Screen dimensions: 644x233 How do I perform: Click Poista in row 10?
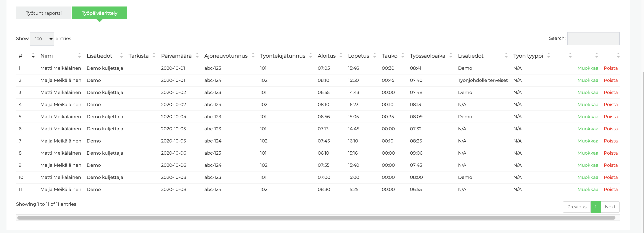click(610, 177)
